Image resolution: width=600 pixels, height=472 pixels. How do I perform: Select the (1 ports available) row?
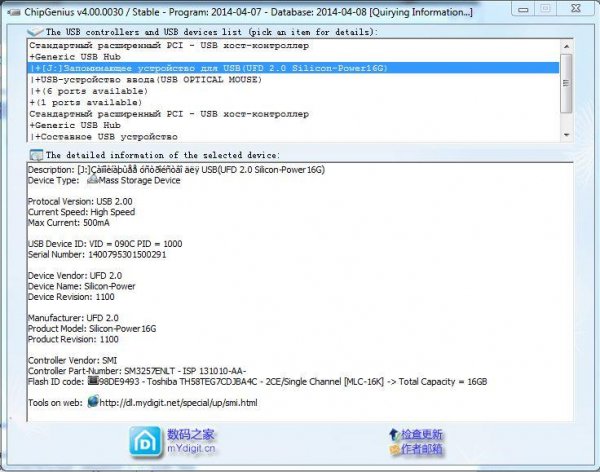click(x=294, y=103)
